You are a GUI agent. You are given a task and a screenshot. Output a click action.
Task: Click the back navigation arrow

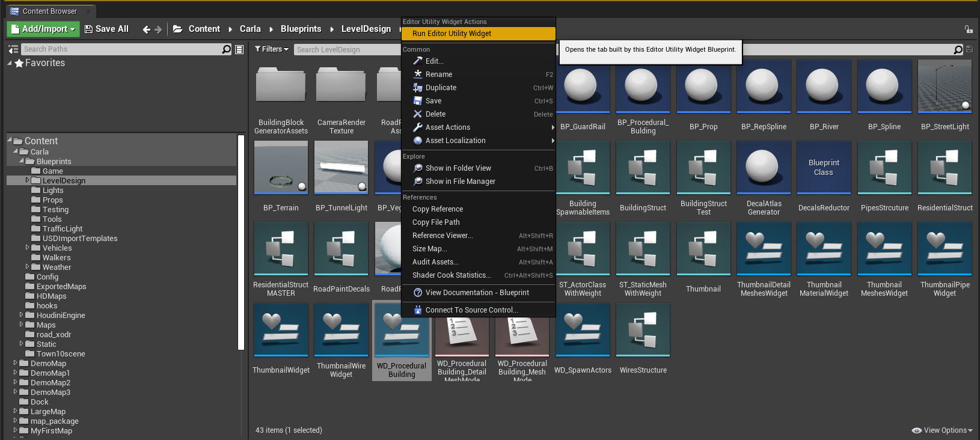pyautogui.click(x=146, y=29)
